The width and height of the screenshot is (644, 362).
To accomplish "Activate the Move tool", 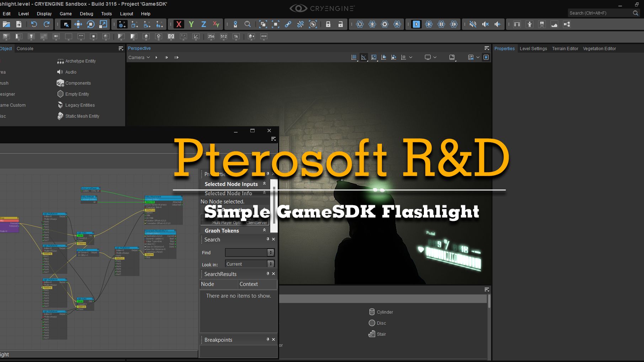I will (78, 24).
